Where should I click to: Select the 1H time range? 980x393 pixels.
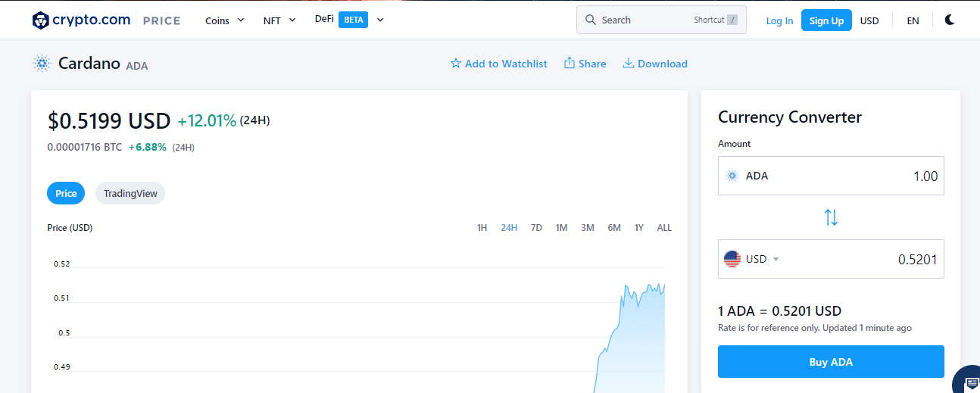point(482,228)
